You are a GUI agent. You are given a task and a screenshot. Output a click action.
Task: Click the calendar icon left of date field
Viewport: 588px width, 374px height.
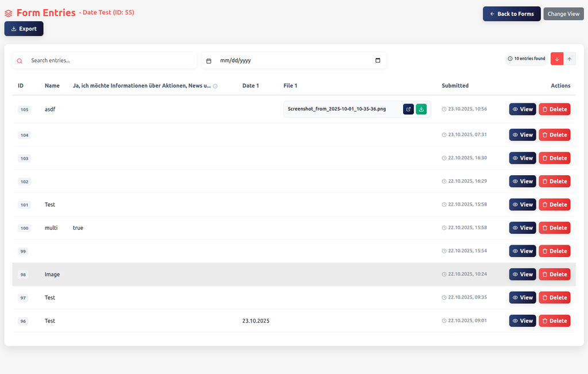point(209,61)
